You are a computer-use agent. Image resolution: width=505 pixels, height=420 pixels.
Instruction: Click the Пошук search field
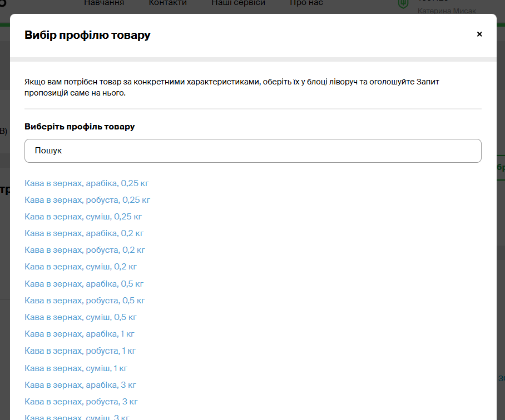click(253, 151)
